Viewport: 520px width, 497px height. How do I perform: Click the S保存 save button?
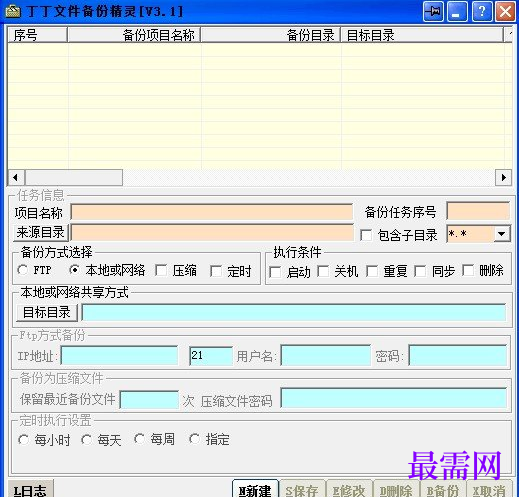tap(302, 489)
